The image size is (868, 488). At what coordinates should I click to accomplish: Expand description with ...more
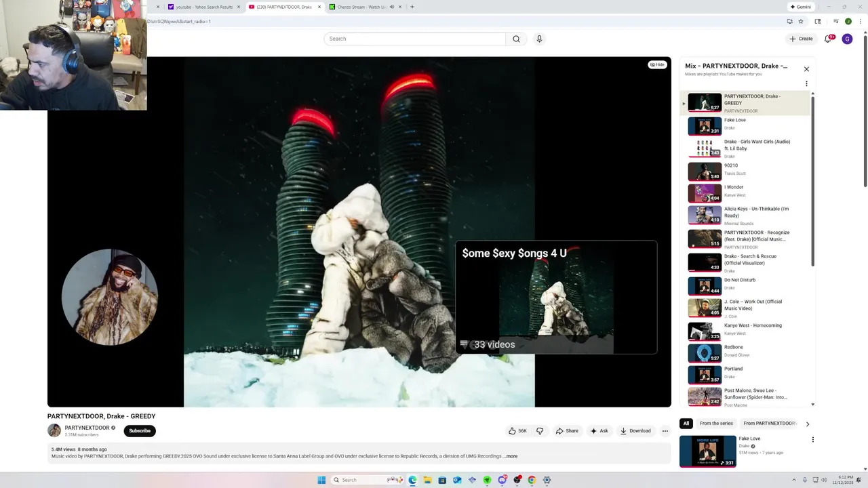coord(511,456)
